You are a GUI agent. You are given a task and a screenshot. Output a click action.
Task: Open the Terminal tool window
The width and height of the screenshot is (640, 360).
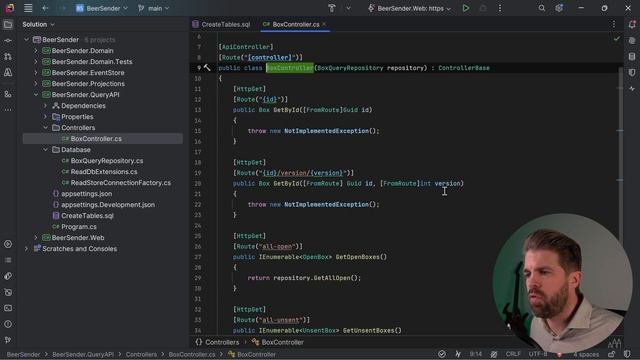8,308
